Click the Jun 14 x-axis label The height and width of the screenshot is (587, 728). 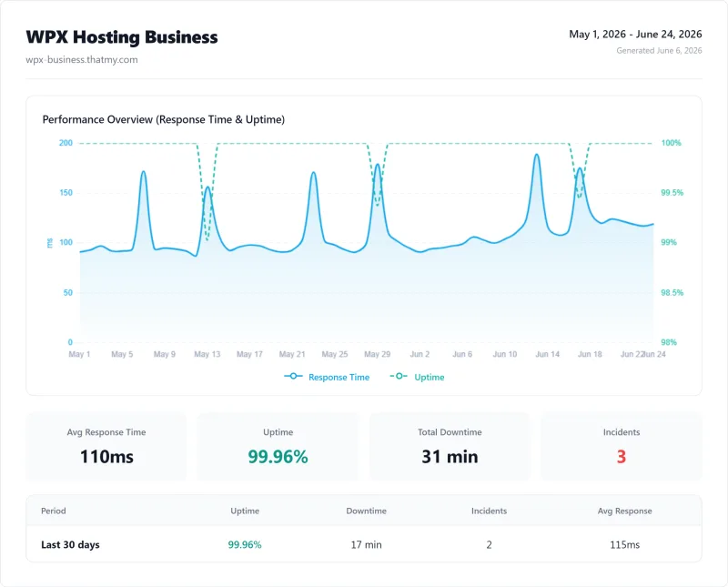548,354
